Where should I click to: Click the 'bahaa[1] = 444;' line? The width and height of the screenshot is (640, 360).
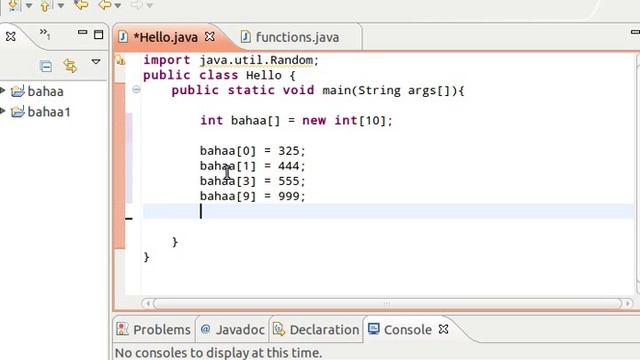(252, 166)
